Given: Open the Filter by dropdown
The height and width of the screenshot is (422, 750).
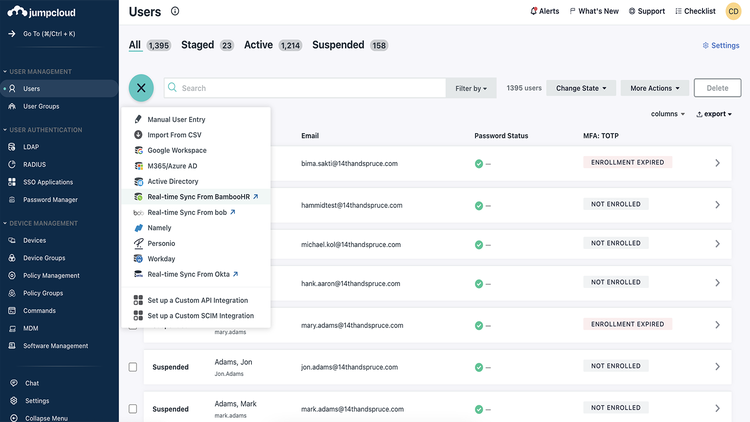Looking at the screenshot, I should (x=471, y=88).
